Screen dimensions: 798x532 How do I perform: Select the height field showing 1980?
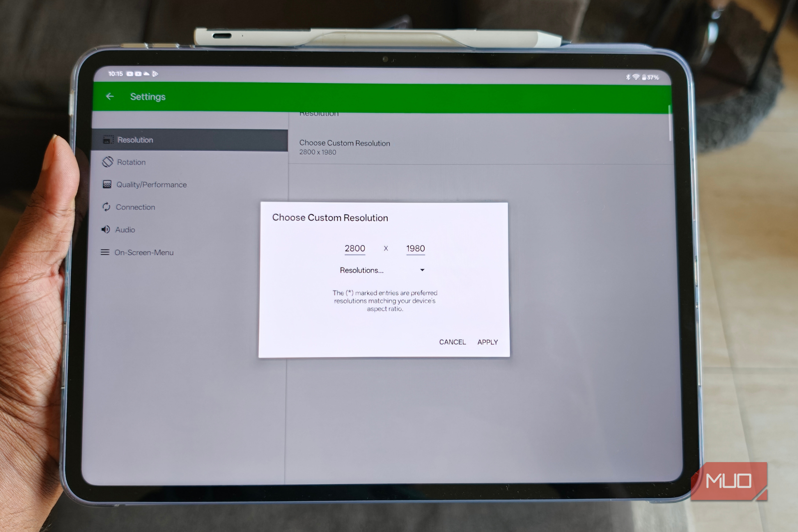(415, 248)
